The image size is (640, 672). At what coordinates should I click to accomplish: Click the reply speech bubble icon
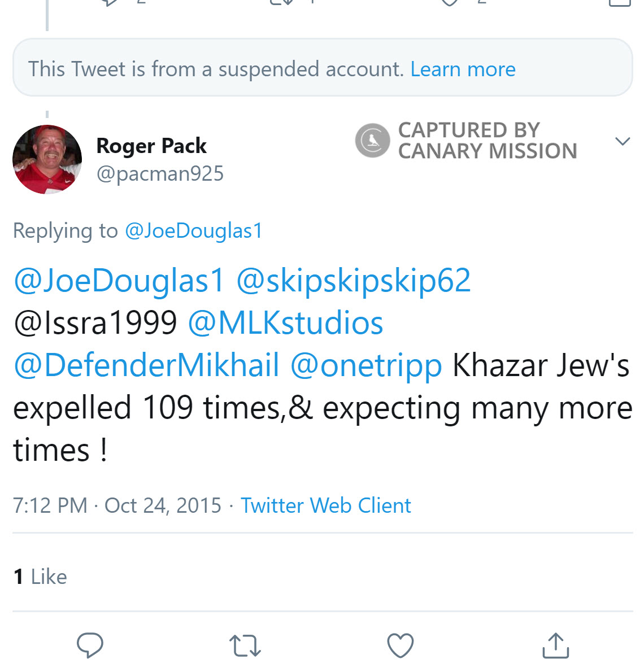90,645
